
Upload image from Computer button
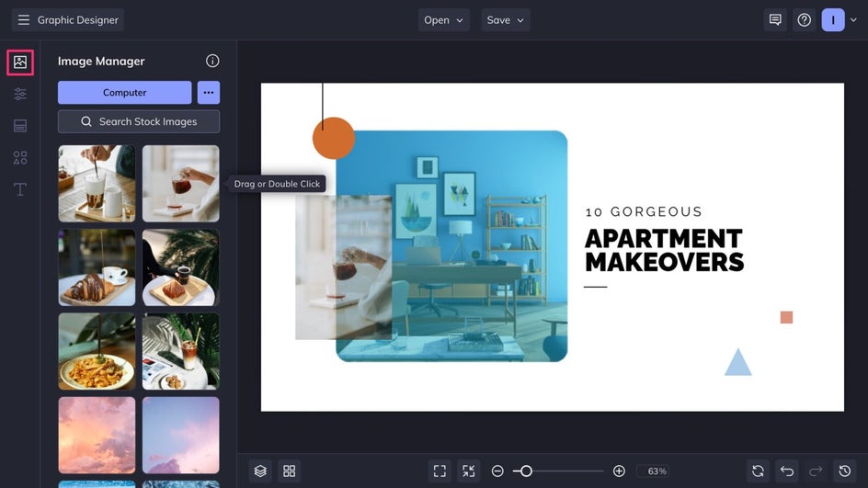pyautogui.click(x=124, y=93)
